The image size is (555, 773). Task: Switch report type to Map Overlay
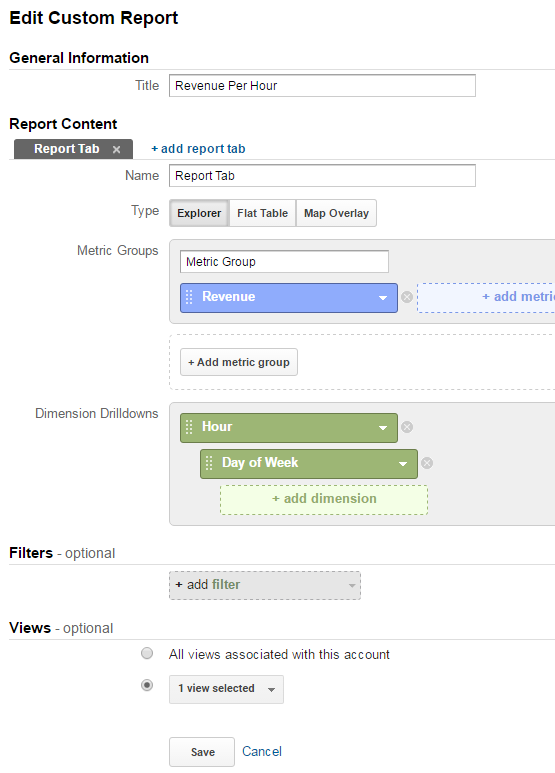click(337, 213)
